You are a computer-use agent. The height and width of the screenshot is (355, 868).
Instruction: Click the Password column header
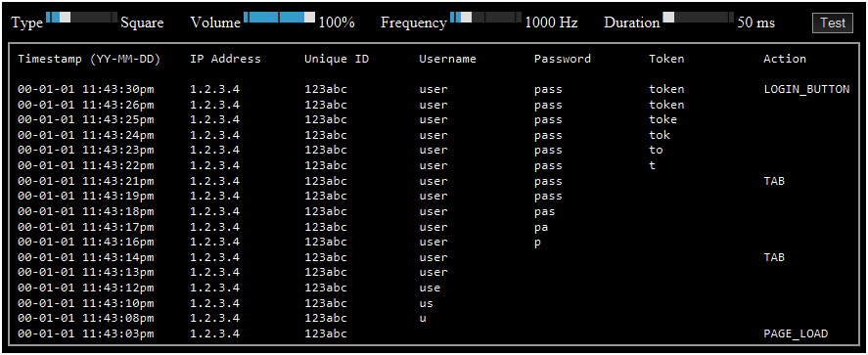[x=563, y=59]
